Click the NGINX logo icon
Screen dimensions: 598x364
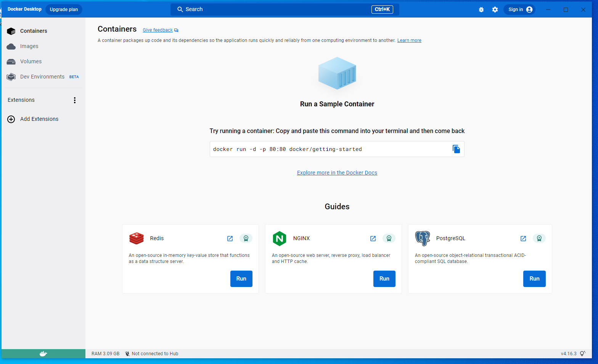pyautogui.click(x=280, y=239)
